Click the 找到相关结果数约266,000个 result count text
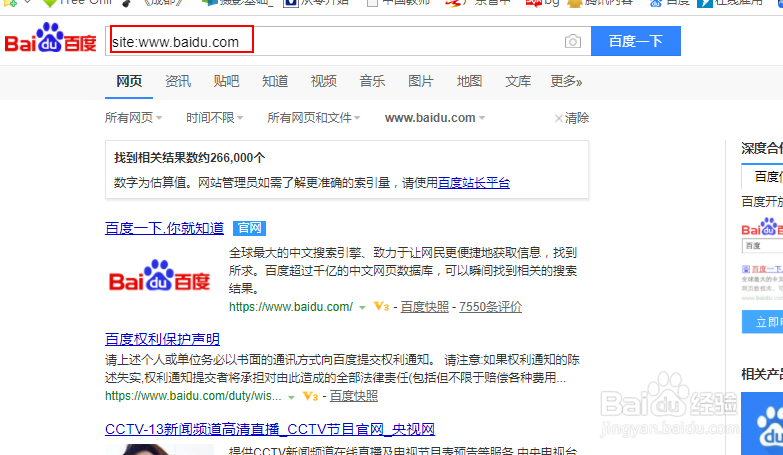Viewport: 783px width, 455px height. pos(190,158)
